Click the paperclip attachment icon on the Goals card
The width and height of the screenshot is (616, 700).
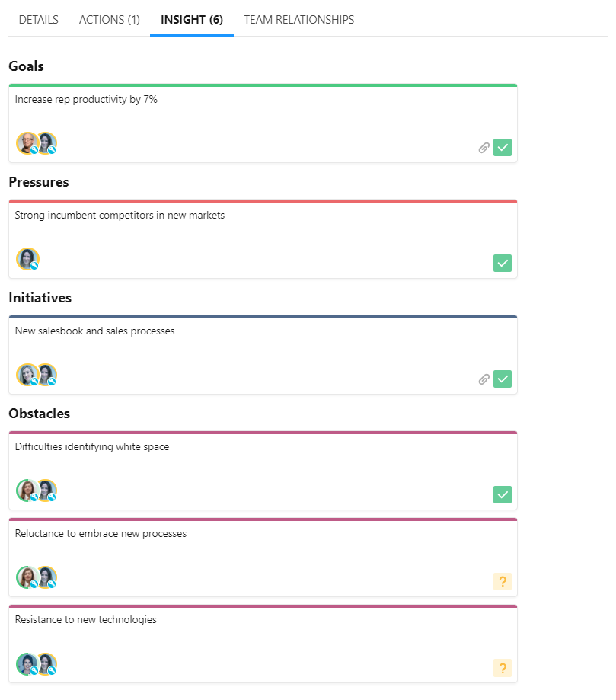tap(484, 148)
